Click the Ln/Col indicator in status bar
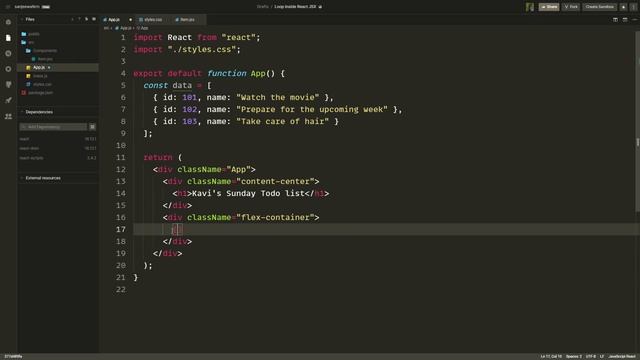The height and width of the screenshot is (360, 640). (551, 357)
